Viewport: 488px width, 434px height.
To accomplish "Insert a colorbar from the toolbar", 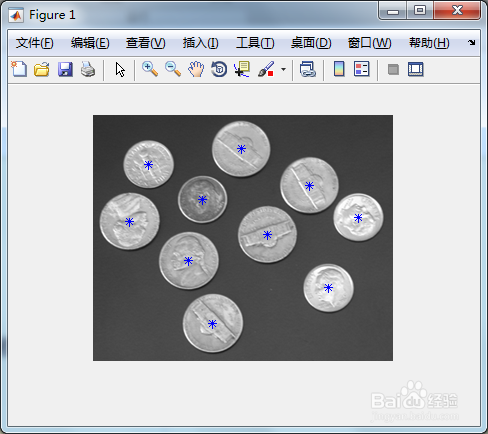I will [x=339, y=69].
